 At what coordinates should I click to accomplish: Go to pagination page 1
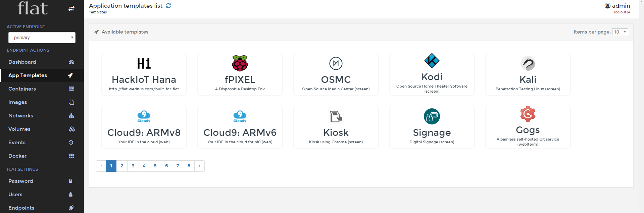(111, 166)
